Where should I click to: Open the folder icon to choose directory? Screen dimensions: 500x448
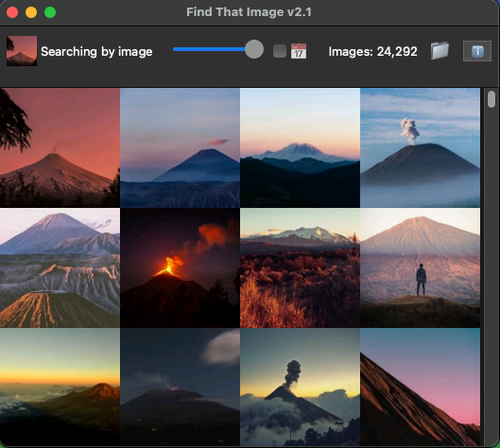440,51
